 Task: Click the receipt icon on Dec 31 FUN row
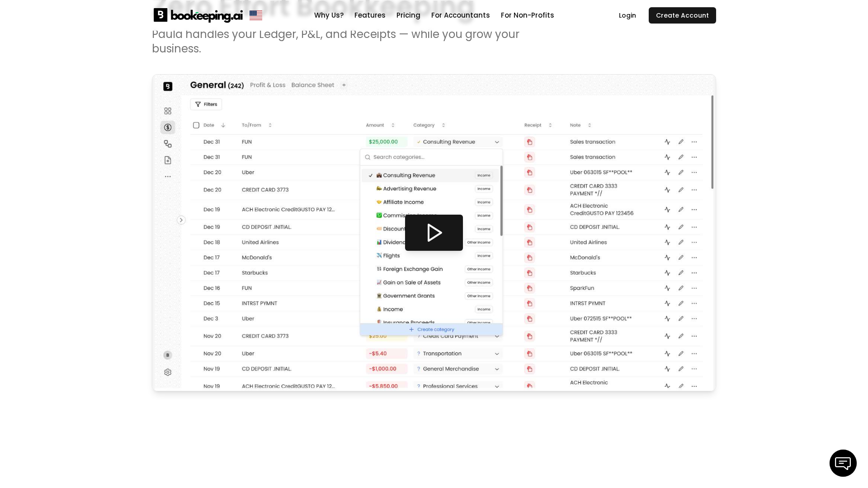click(x=529, y=142)
